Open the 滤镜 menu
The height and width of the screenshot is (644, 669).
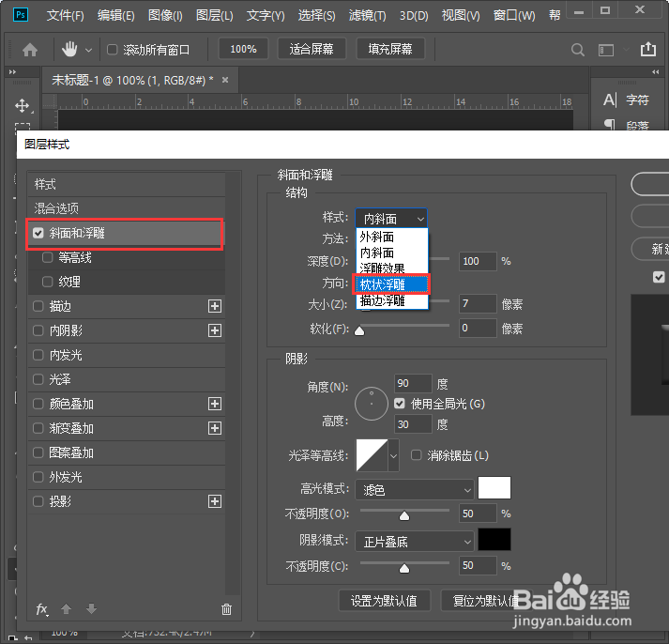[367, 16]
